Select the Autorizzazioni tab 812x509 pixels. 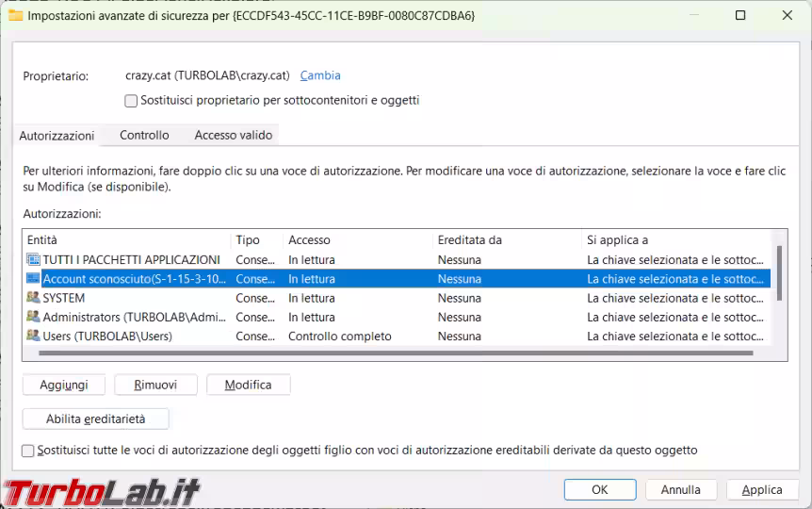tap(57, 136)
